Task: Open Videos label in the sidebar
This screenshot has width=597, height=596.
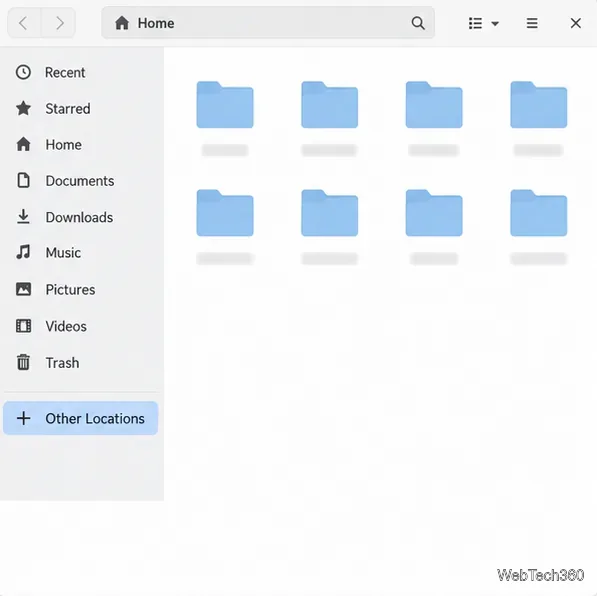Action: pos(66,326)
